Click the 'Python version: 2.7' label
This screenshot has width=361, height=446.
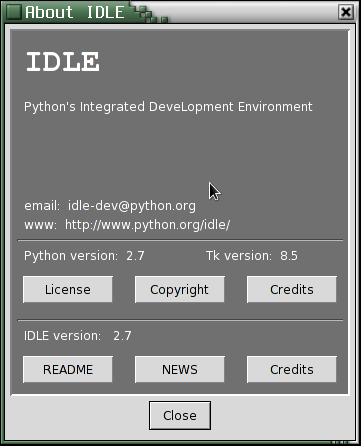point(84,256)
